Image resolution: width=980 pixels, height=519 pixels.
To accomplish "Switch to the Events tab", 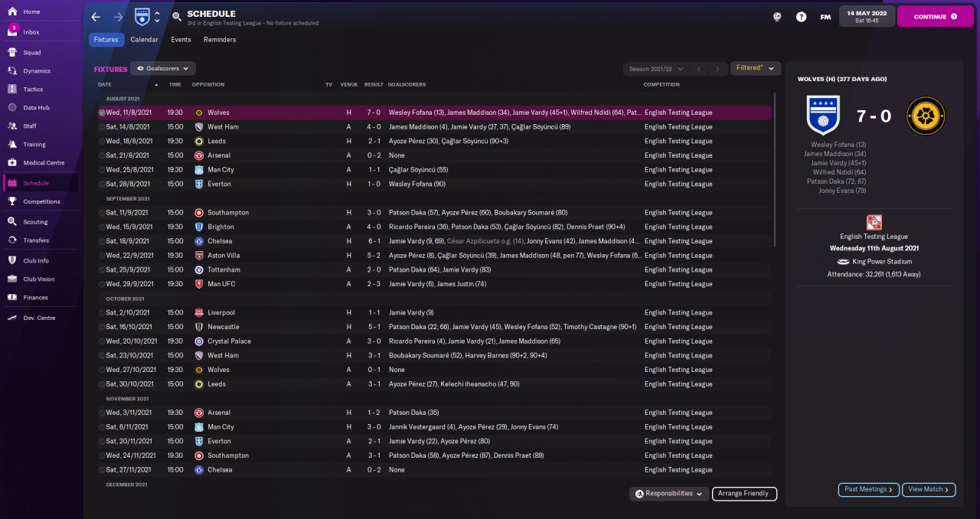I will point(181,40).
